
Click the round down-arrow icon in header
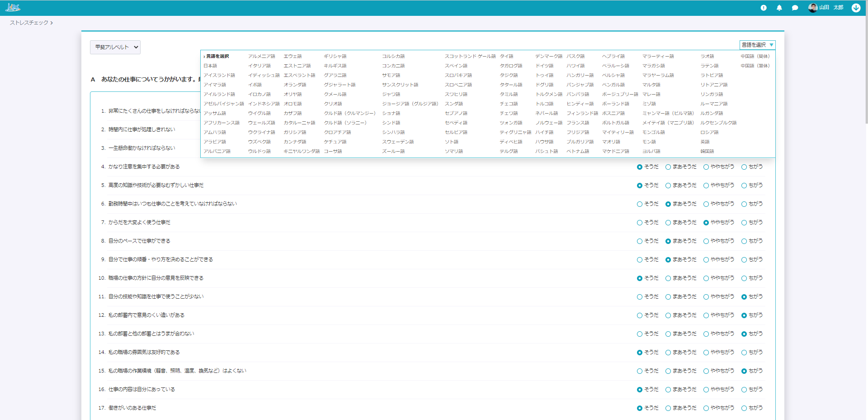[856, 8]
